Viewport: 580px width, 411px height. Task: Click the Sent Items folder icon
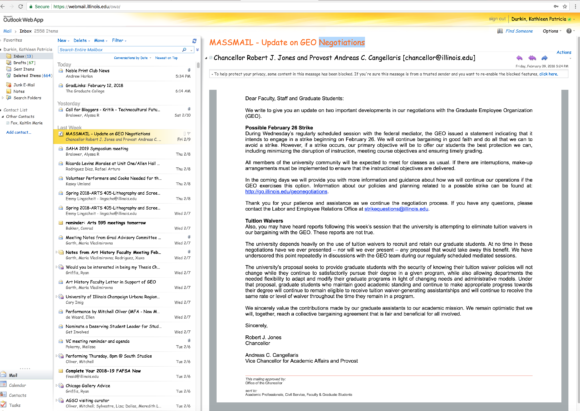click(x=9, y=69)
